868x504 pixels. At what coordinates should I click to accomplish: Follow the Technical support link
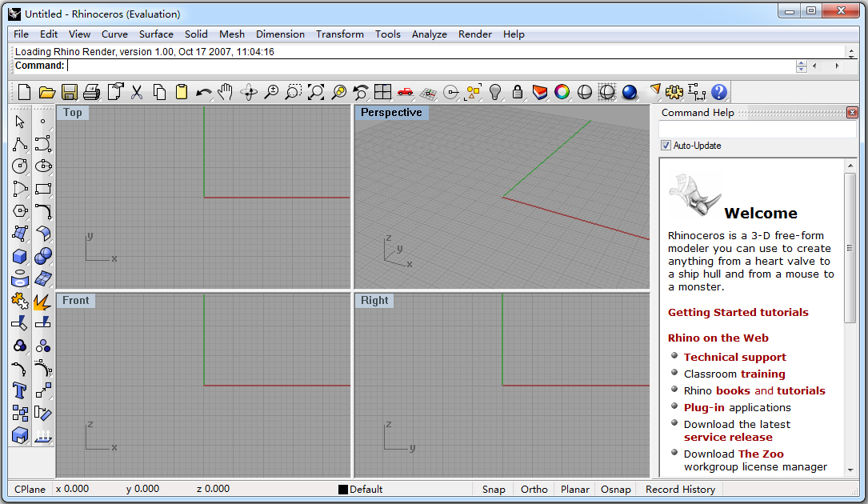click(734, 358)
